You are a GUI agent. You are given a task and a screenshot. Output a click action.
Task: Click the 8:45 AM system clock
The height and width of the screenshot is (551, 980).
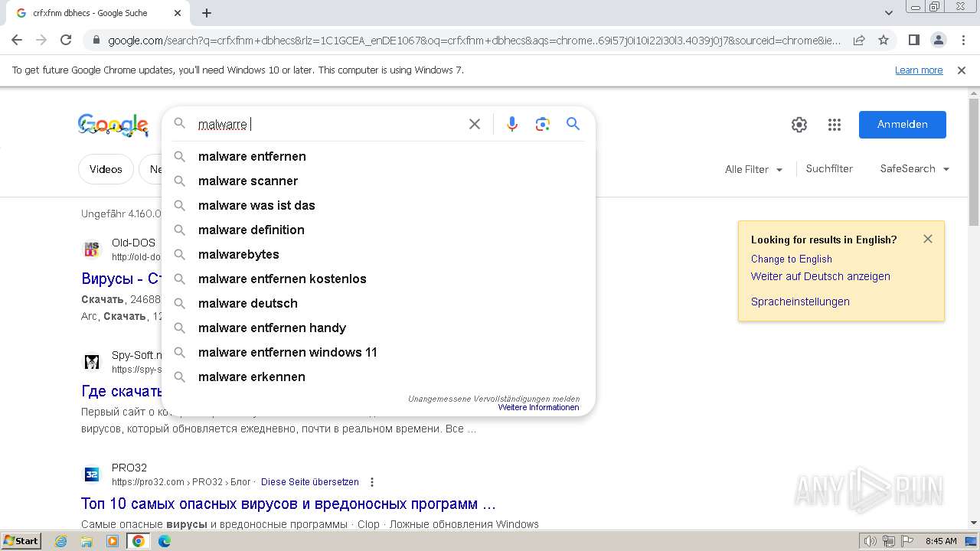pos(941,541)
